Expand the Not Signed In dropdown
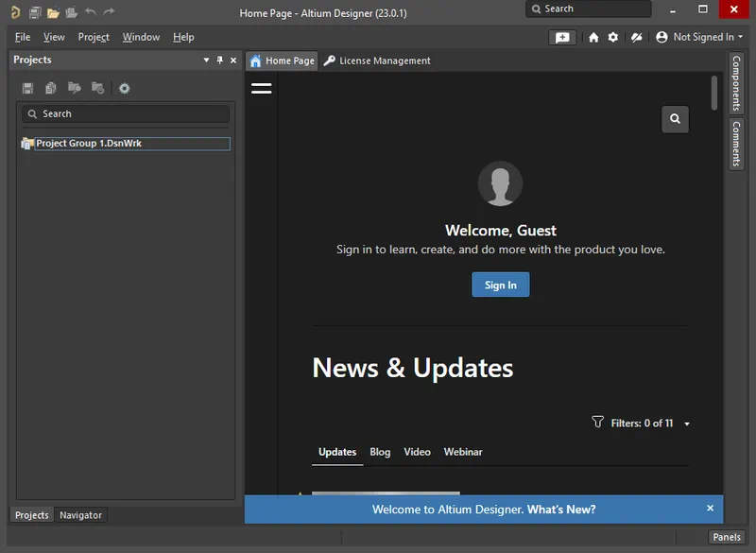756x553 pixels. pyautogui.click(x=740, y=37)
